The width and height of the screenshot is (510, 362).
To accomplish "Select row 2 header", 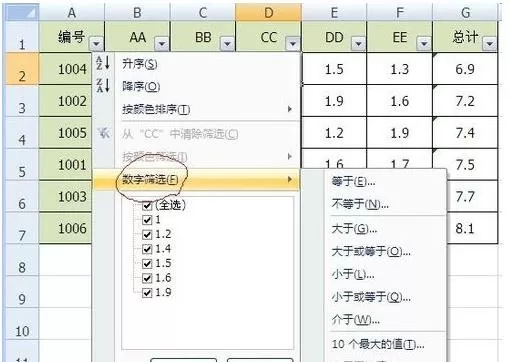I will pos(22,69).
